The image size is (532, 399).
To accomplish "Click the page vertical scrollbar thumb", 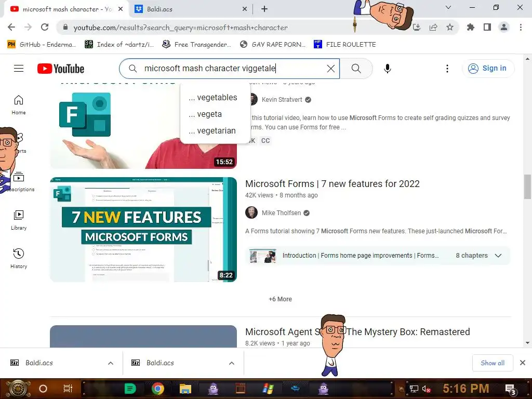I will click(x=527, y=187).
